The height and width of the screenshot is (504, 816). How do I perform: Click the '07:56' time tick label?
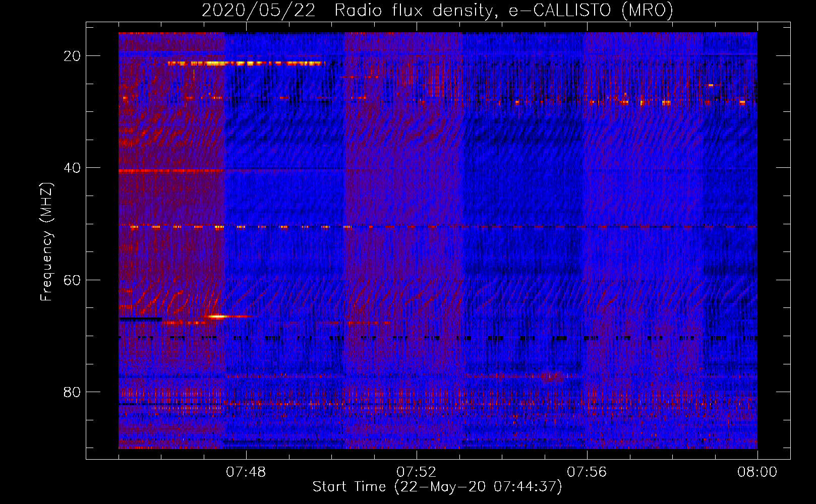tap(587, 472)
